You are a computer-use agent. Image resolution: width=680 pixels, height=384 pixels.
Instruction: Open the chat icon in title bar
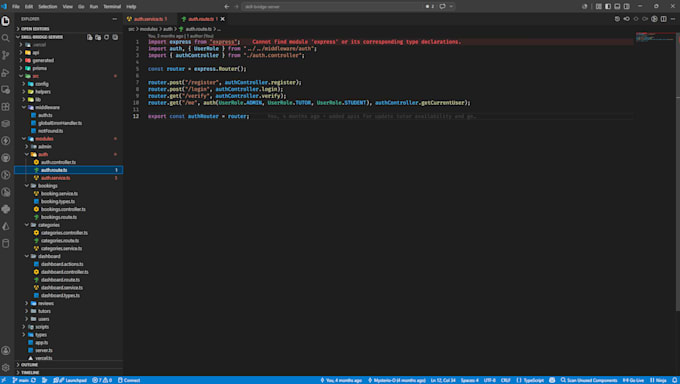click(442, 7)
